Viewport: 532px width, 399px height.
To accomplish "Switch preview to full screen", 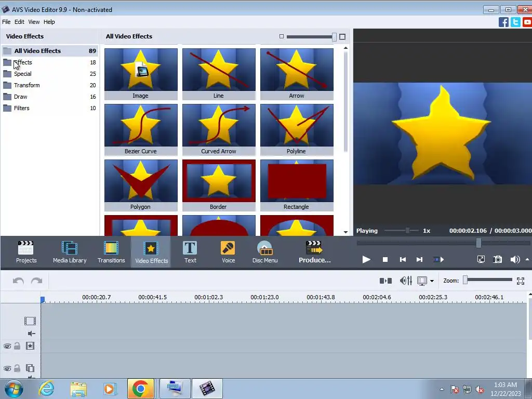I will [x=481, y=260].
